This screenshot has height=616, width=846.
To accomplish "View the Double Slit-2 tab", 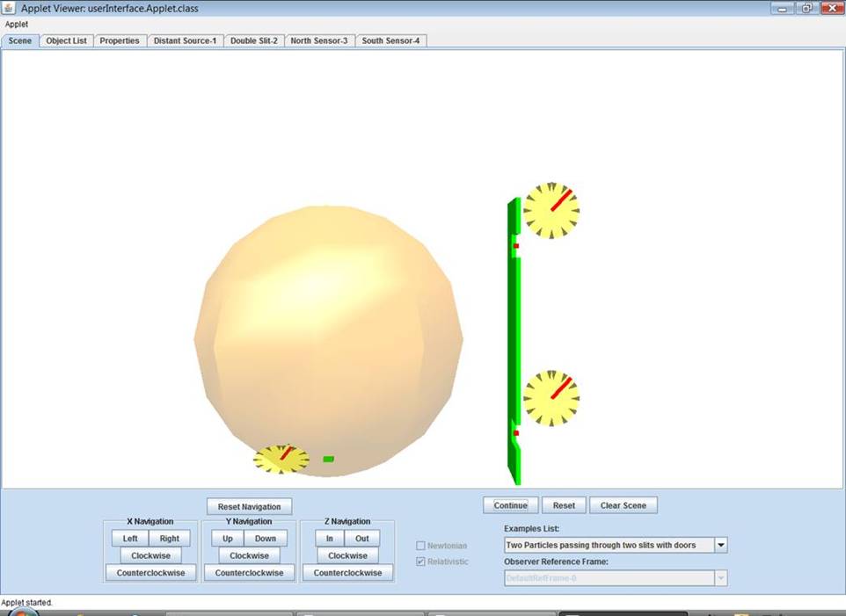I will (253, 40).
